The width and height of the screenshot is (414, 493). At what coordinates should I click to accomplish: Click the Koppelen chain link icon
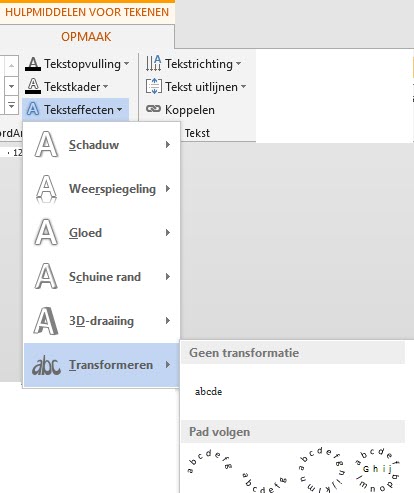[153, 109]
